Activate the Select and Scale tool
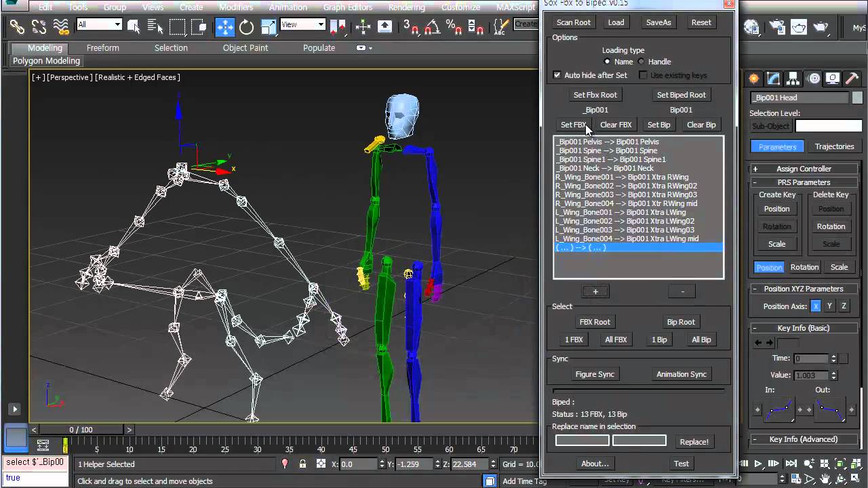Viewport: 868px width, 488px height. (269, 27)
